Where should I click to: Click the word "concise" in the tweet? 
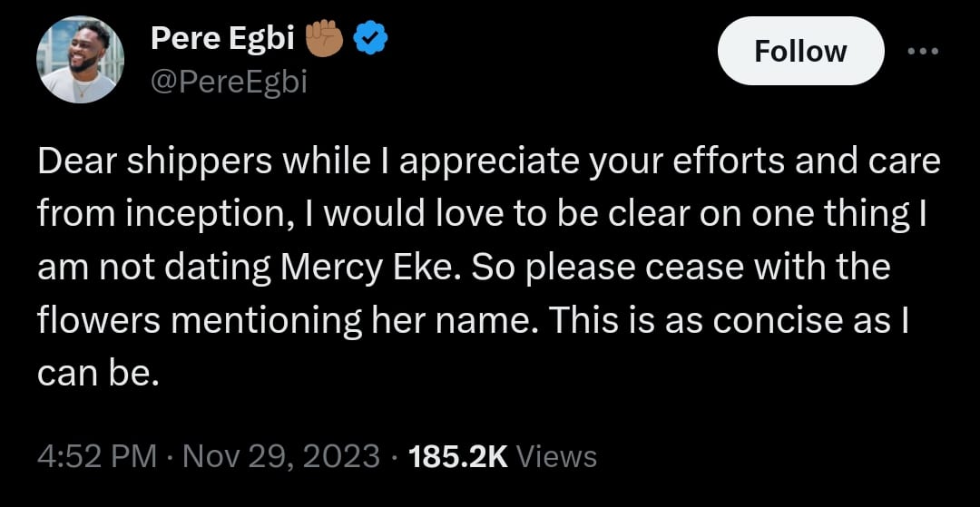pos(770,320)
